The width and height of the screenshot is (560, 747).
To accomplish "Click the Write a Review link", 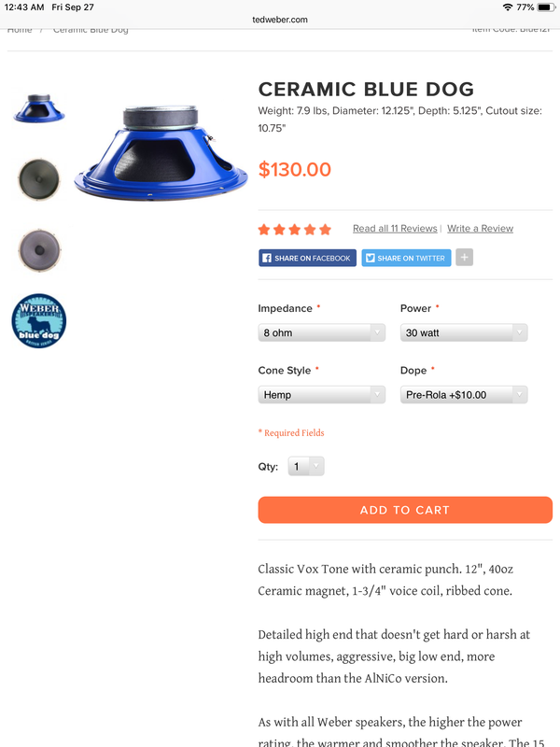I will (x=480, y=229).
